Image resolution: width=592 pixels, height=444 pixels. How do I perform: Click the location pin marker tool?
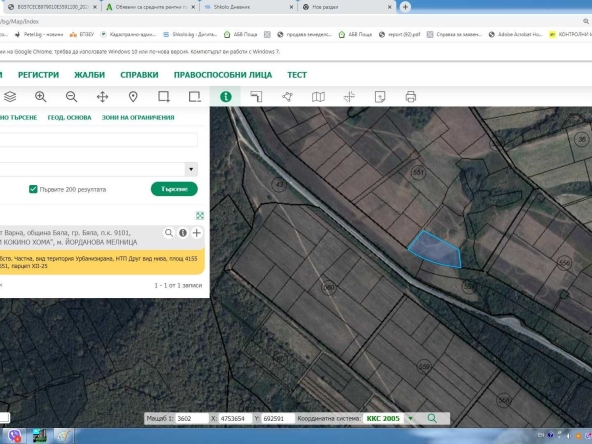coord(133,97)
